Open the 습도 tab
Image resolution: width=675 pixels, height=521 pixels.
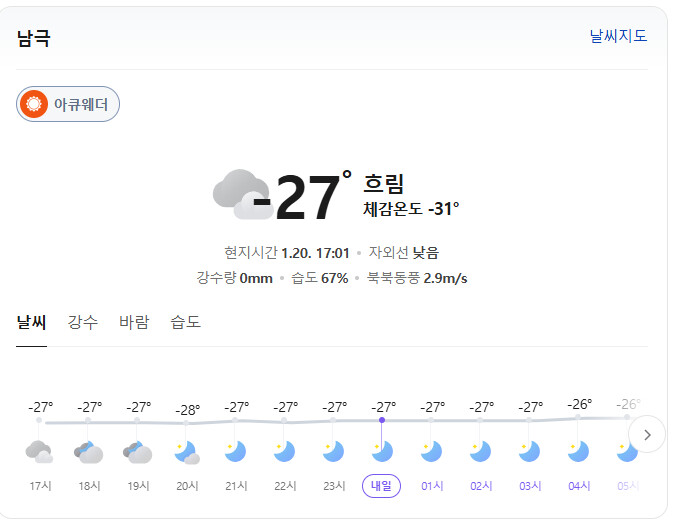185,322
